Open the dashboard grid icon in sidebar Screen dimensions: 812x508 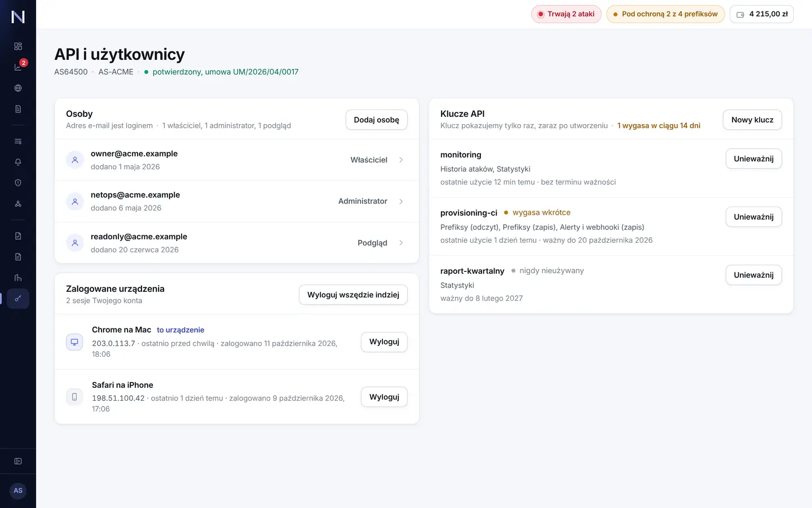click(x=18, y=46)
